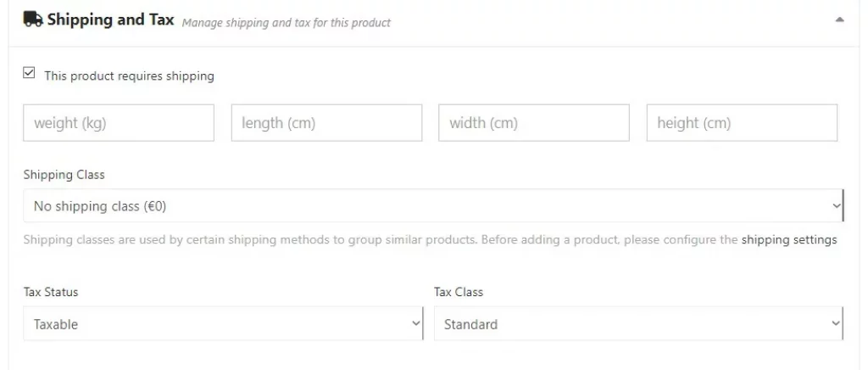Select the width (cm) input box
This screenshot has height=370, width=868.
coord(534,123)
